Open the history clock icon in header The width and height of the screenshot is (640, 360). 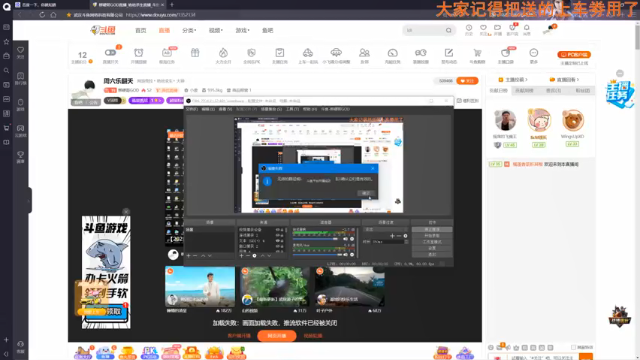469,28
